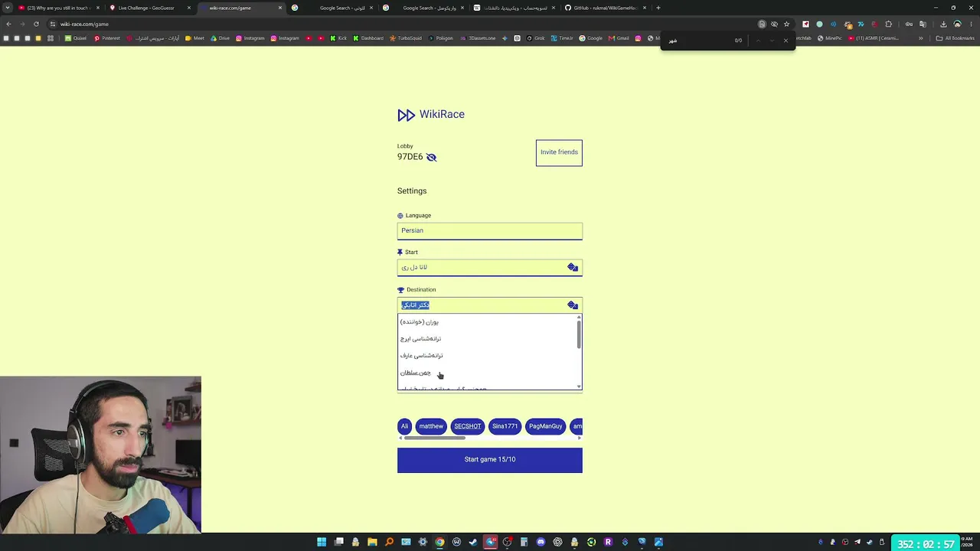The width and height of the screenshot is (980, 551).
Task: Bookmark this page with the star icon
Action: coord(786,24)
